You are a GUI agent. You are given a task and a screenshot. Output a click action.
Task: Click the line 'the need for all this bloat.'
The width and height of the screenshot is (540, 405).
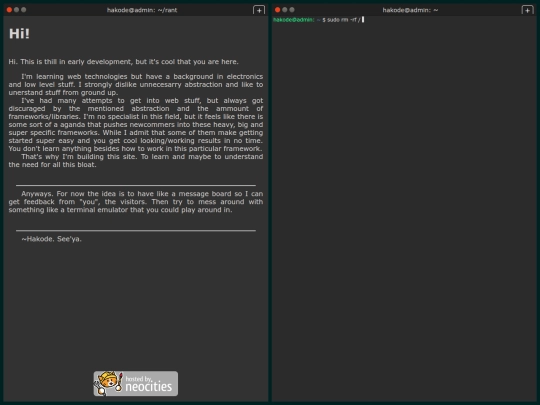click(x=52, y=165)
